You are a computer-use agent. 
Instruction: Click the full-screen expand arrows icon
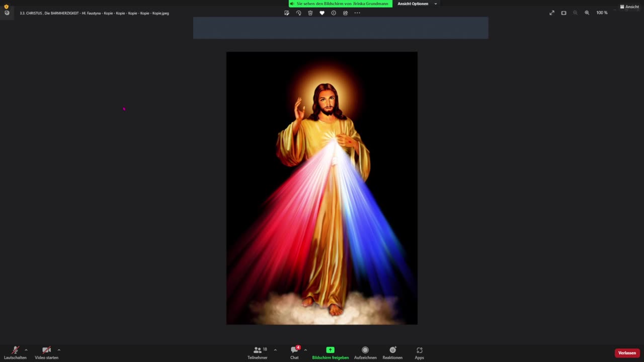coord(552,13)
